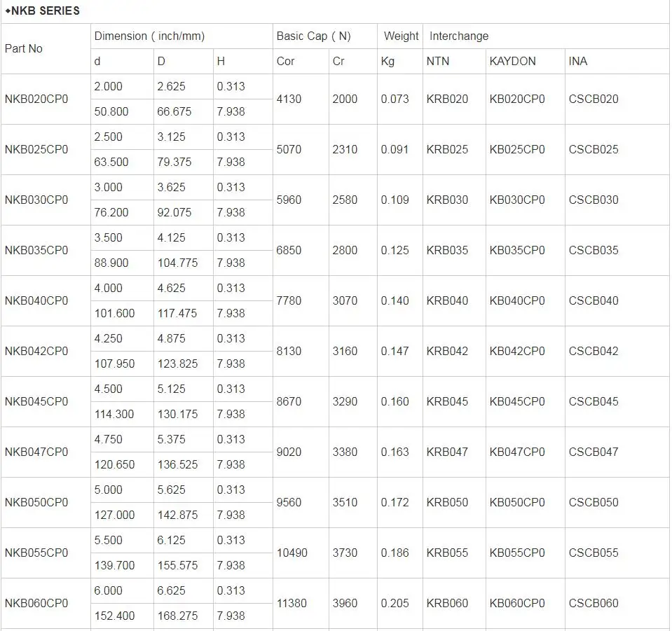Click Cr value 3380

[x=345, y=452]
